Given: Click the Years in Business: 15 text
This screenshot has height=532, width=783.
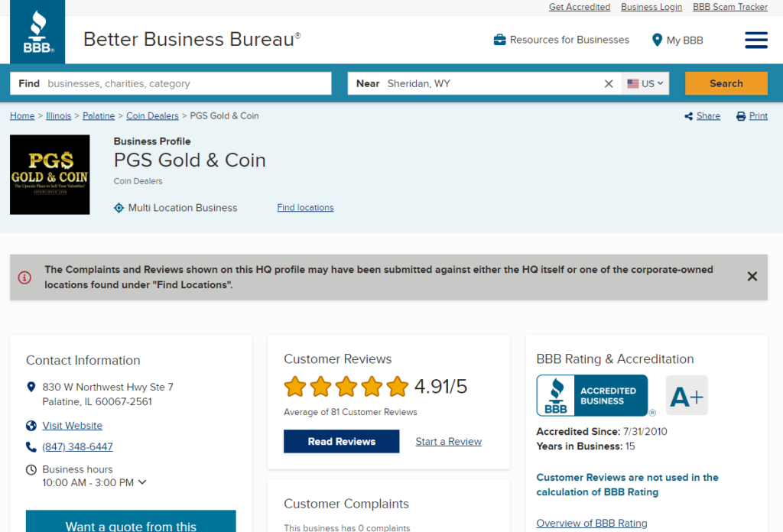Looking at the screenshot, I should [x=586, y=446].
